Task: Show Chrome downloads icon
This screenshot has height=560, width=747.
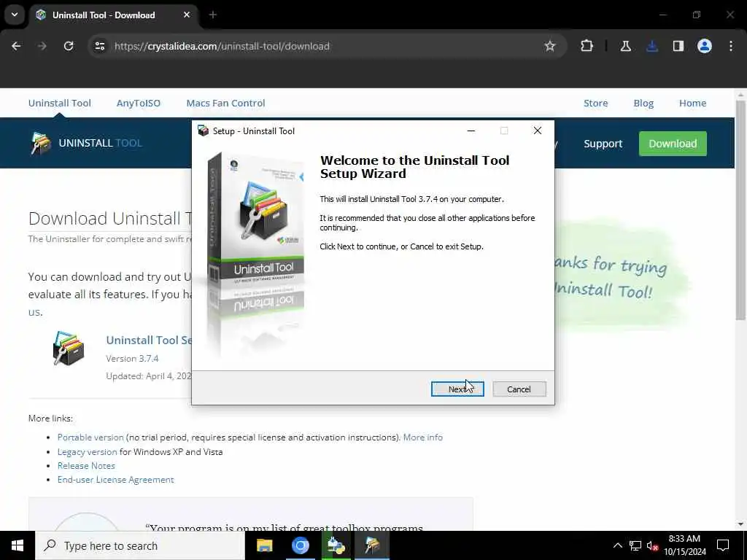Action: click(x=652, y=46)
